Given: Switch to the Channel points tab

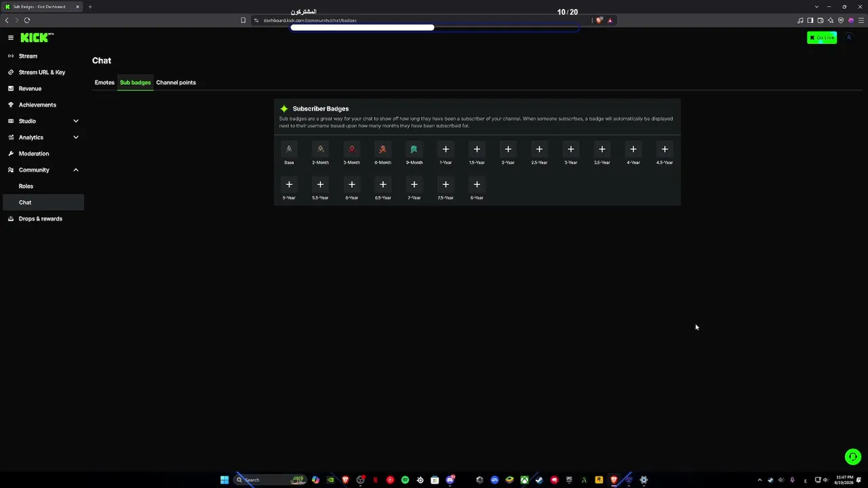Looking at the screenshot, I should tap(176, 83).
